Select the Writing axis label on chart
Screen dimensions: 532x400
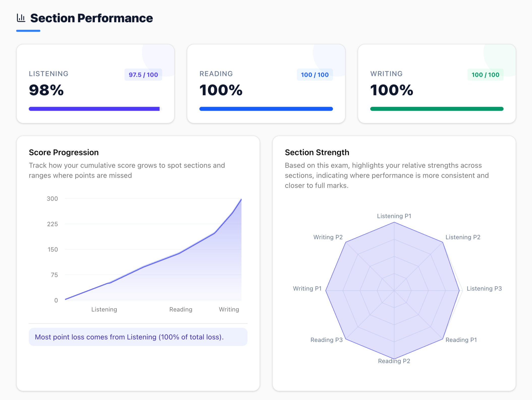pyautogui.click(x=229, y=309)
